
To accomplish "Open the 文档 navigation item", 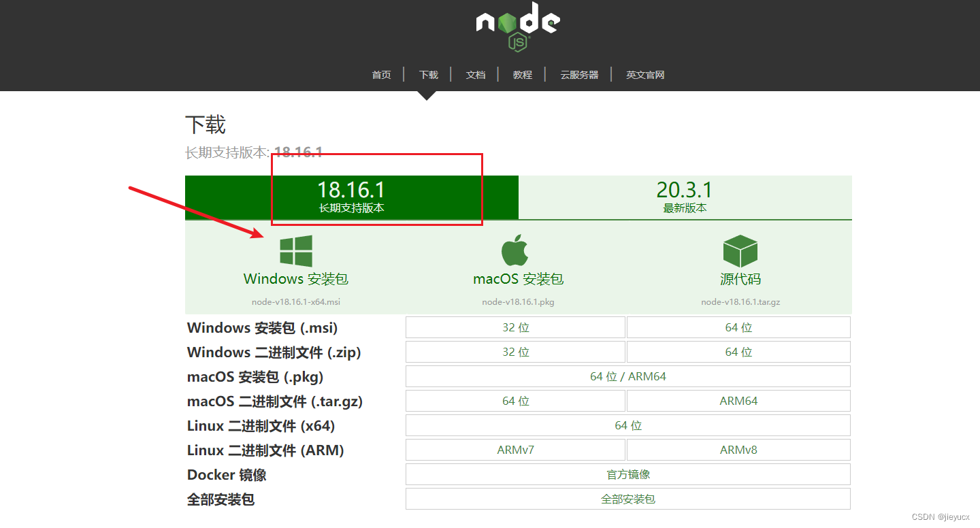I will [475, 75].
